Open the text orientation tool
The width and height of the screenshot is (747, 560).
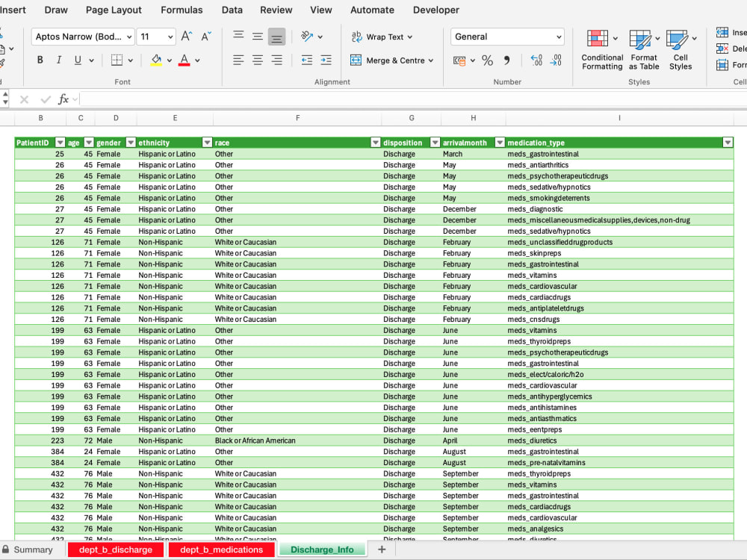coord(307,36)
